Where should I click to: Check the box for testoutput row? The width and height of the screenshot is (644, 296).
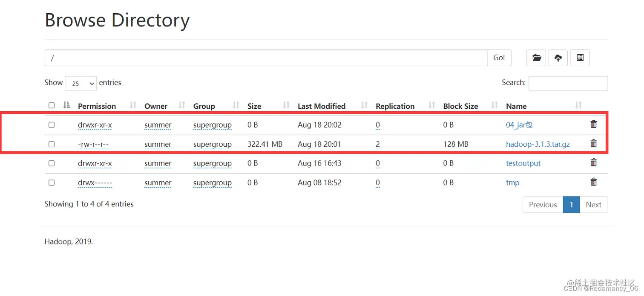[x=52, y=163]
